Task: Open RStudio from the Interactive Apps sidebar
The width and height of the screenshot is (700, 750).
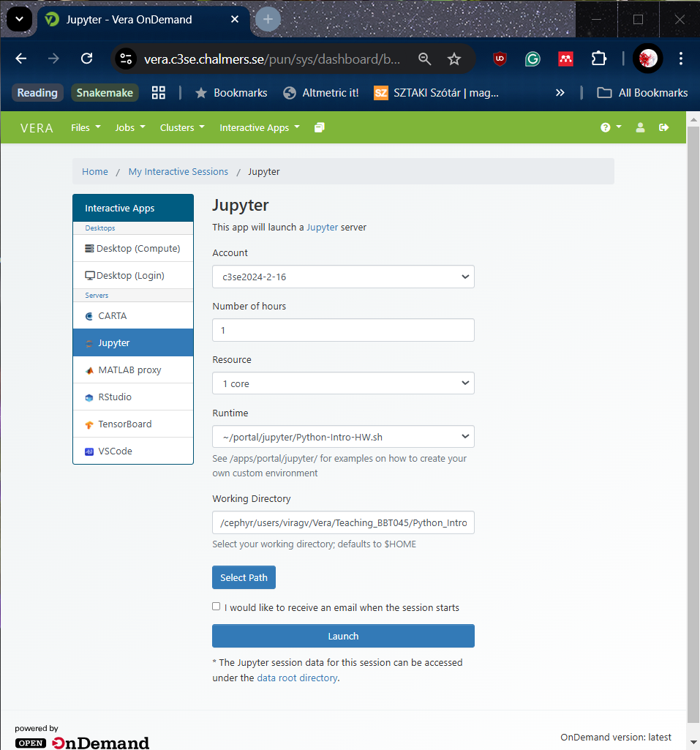Action: (114, 397)
